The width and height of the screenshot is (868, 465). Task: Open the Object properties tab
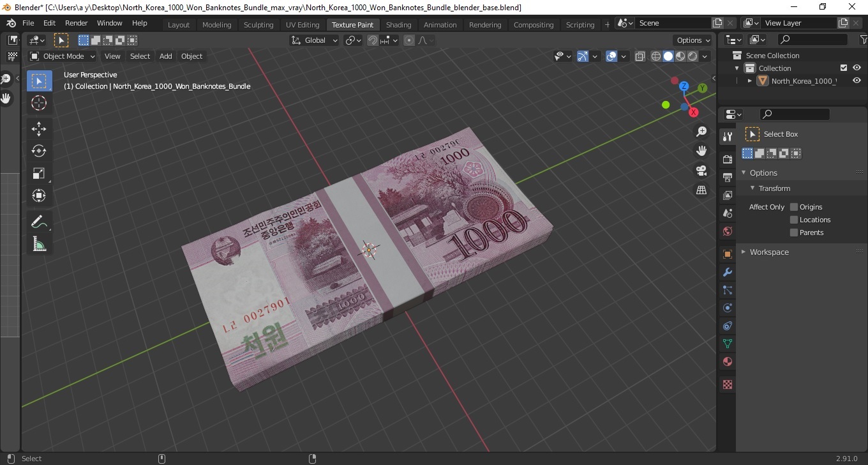click(727, 254)
